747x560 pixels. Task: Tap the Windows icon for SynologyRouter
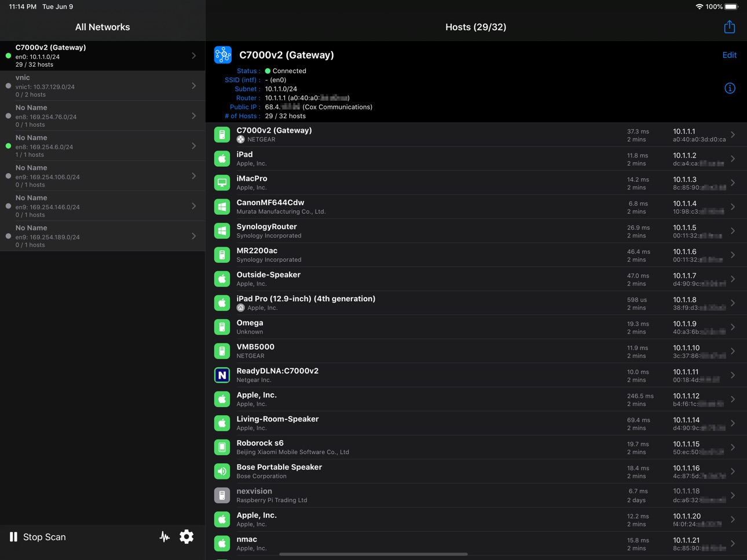point(222,230)
